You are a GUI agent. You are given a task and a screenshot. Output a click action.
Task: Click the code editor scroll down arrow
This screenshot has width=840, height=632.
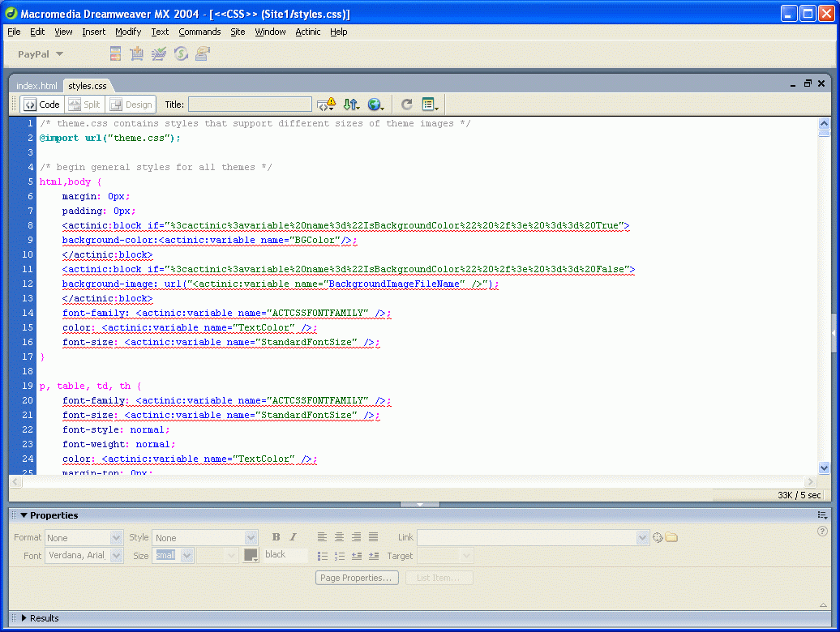(x=825, y=468)
